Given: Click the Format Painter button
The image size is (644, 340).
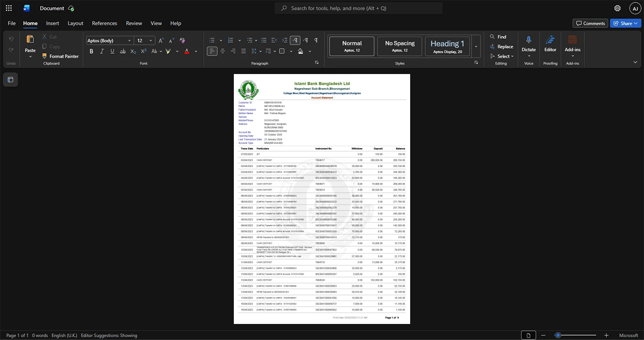Looking at the screenshot, I should (x=60, y=56).
